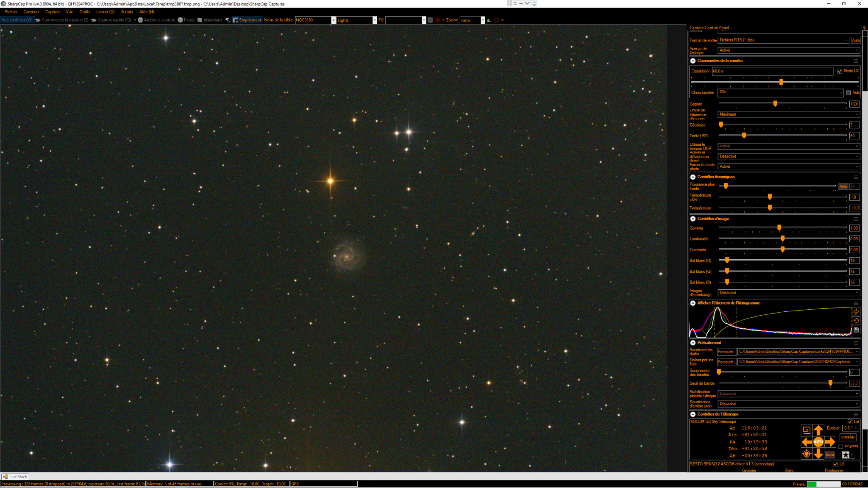
Task: Click the red reticule crosshair toolbar icon
Action: (x=438, y=20)
